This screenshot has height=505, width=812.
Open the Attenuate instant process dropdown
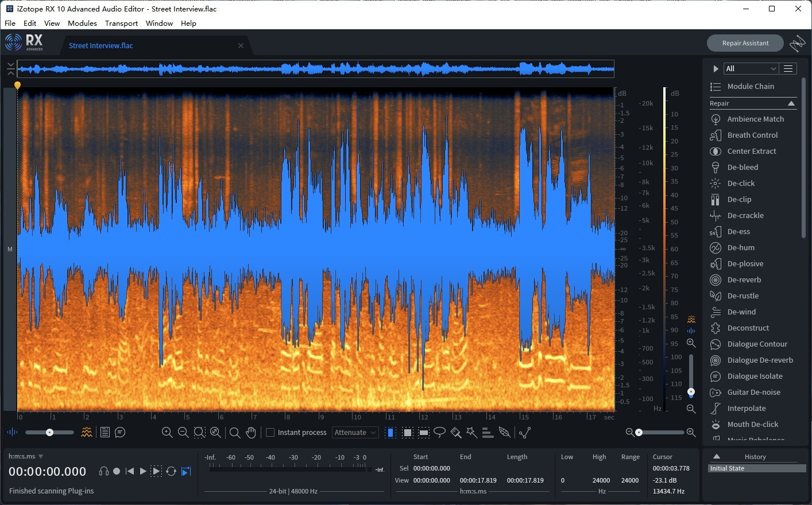[355, 432]
